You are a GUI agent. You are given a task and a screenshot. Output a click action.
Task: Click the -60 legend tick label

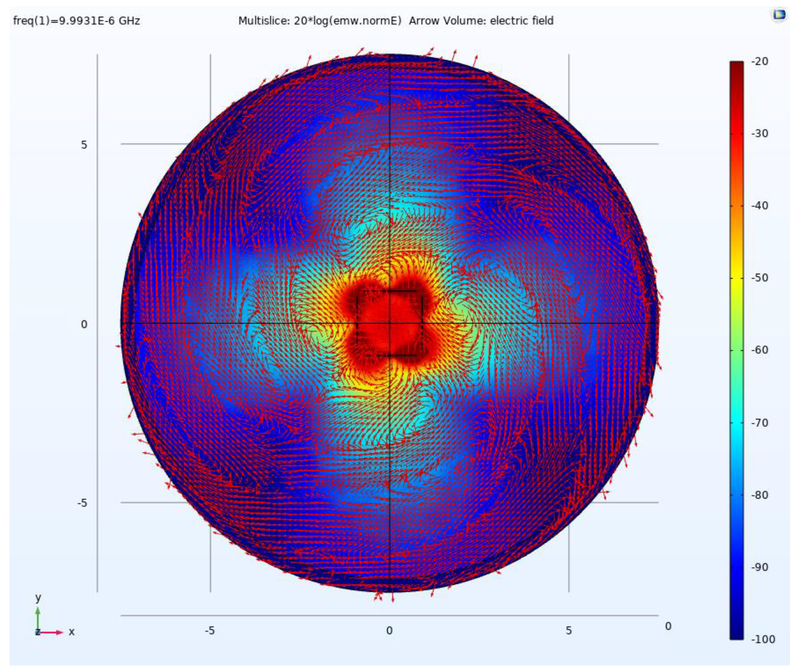pos(759,350)
